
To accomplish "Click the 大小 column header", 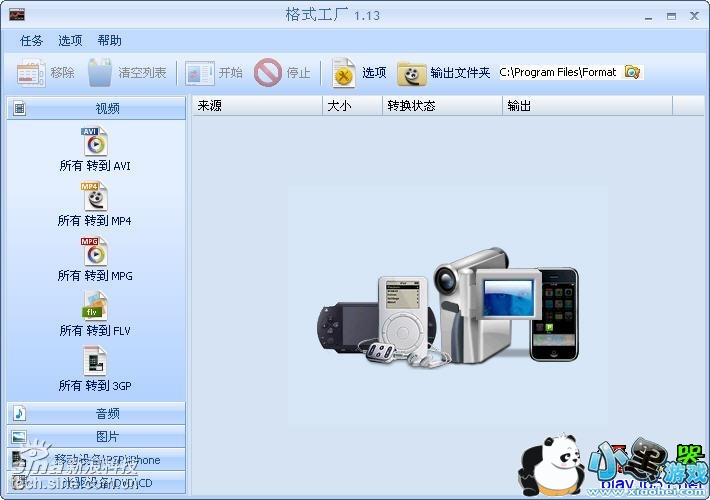I will coord(352,106).
